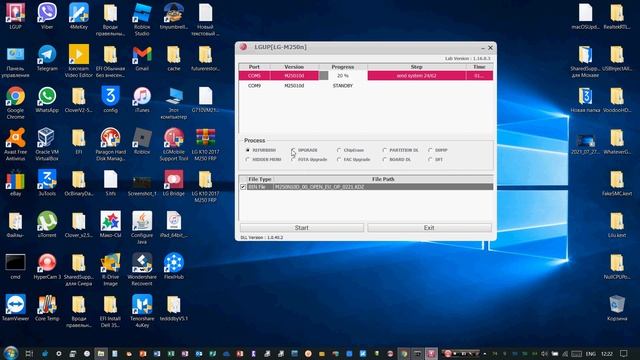Image resolution: width=640 pixels, height=360 pixels.
Task: Open the Recycle Bin icon
Action: click(x=617, y=308)
